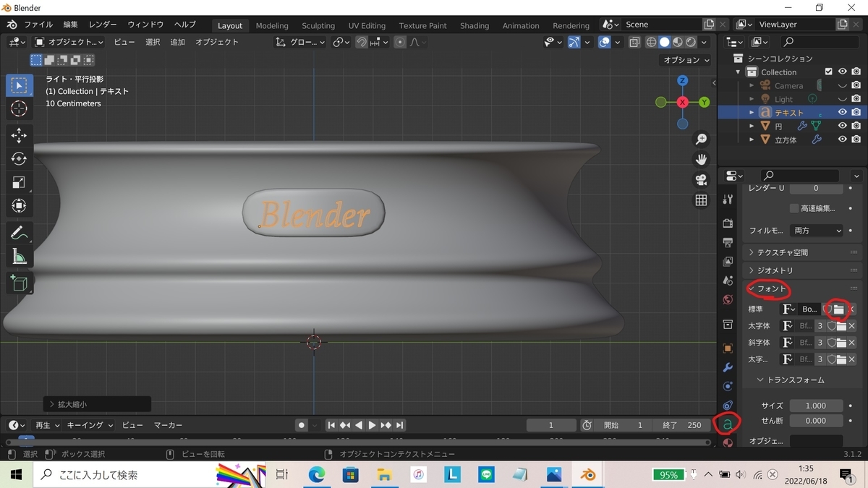Expand the 拡大縮小 operator panel
The image size is (868, 488).
(97, 404)
